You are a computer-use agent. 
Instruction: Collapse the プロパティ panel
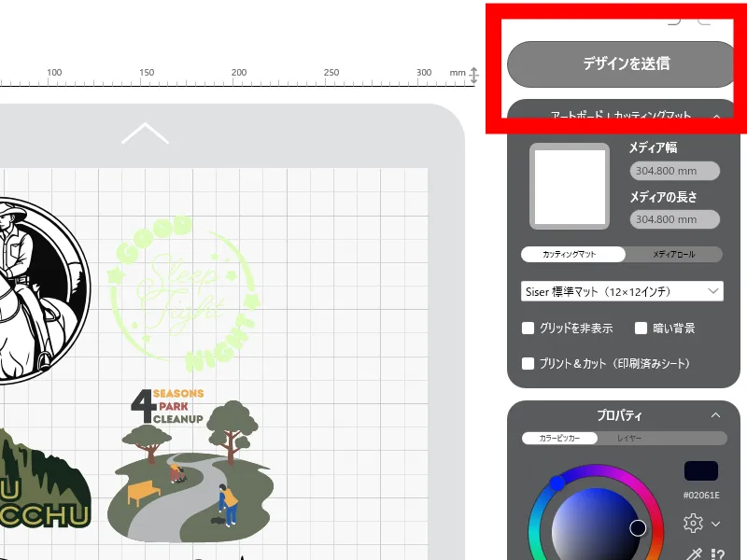pyautogui.click(x=715, y=415)
